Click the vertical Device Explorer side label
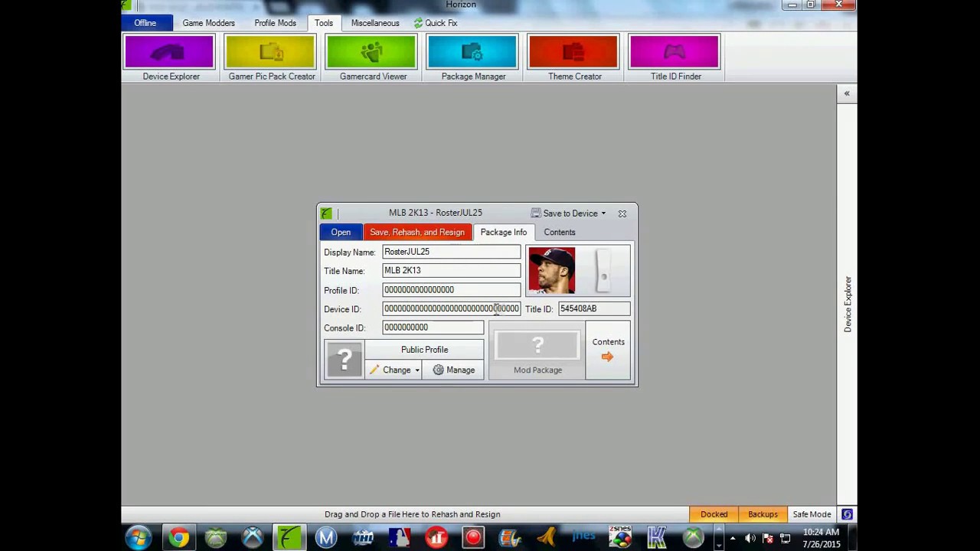This screenshot has width=980, height=551. pyautogui.click(x=848, y=304)
